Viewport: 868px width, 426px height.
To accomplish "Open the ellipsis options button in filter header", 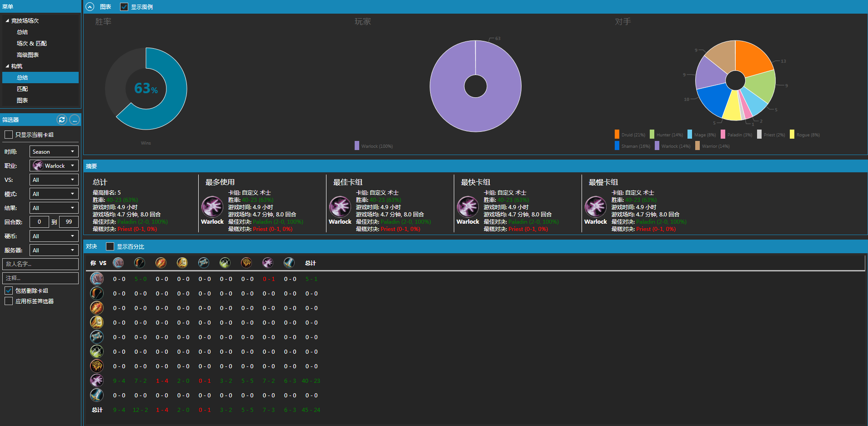I will [75, 120].
